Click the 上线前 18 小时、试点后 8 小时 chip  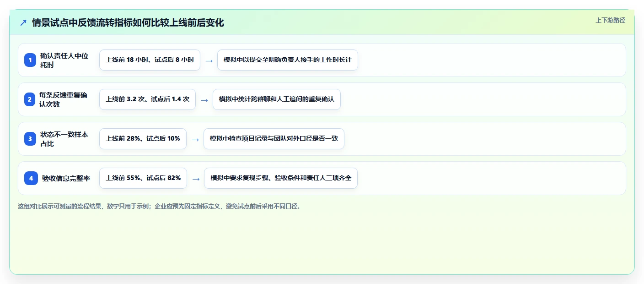150,60
